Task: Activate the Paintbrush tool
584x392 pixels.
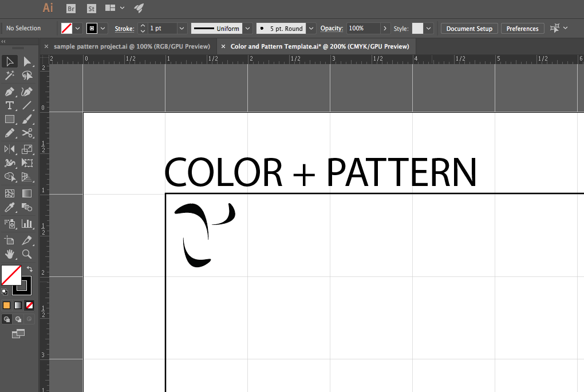Action: tap(27, 119)
